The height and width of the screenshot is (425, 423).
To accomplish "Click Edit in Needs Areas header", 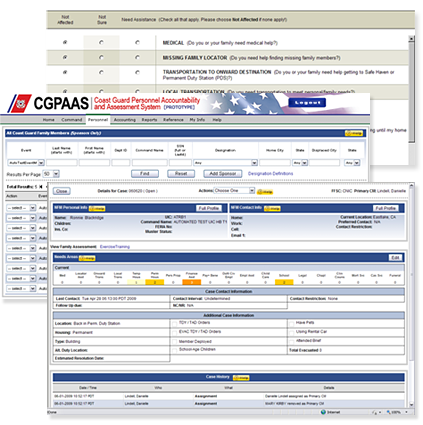I will pyautogui.click(x=396, y=258).
